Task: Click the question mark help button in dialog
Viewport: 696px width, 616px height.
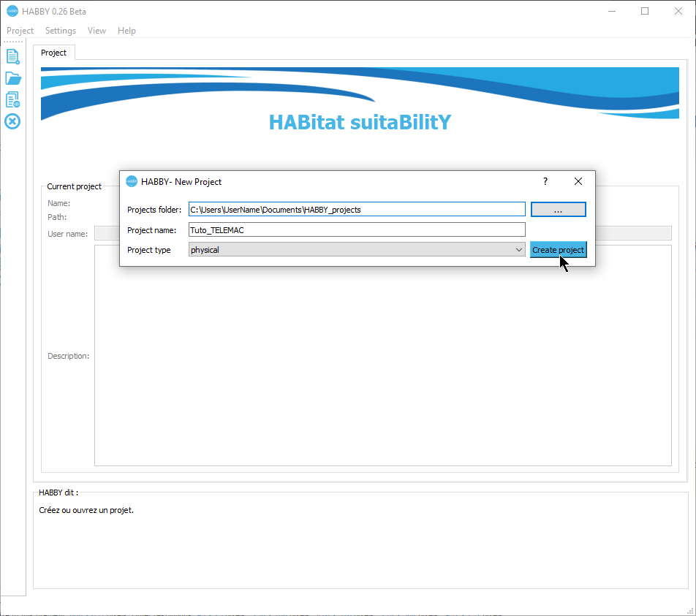Action: pyautogui.click(x=545, y=181)
